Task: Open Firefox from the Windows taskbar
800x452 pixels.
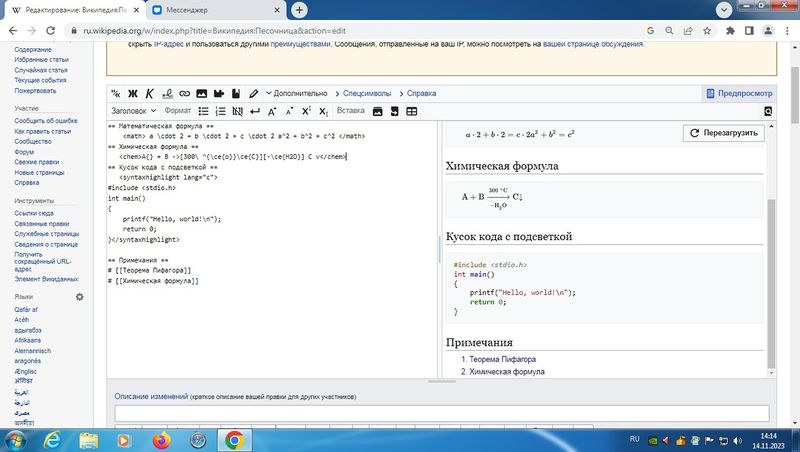Action: click(x=161, y=440)
